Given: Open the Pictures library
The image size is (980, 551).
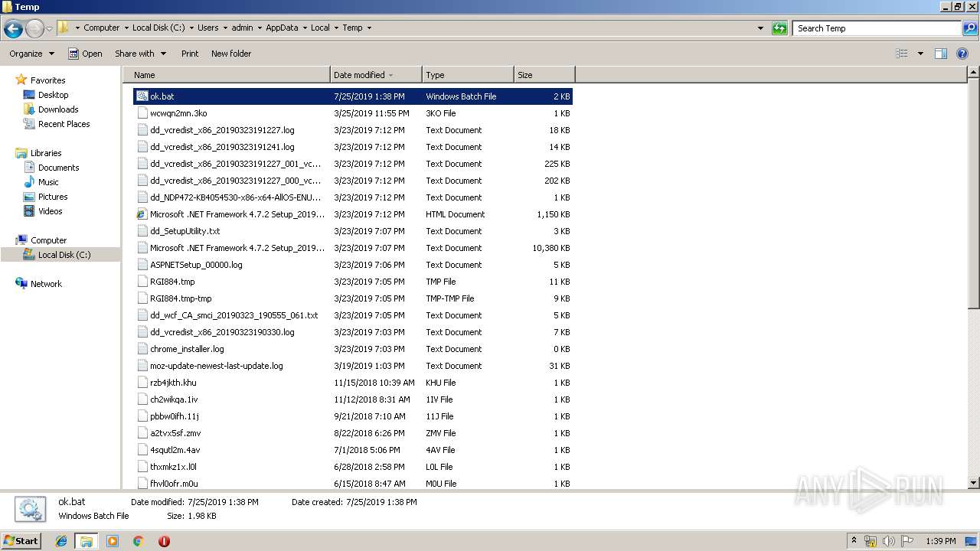Looking at the screenshot, I should click(x=53, y=197).
